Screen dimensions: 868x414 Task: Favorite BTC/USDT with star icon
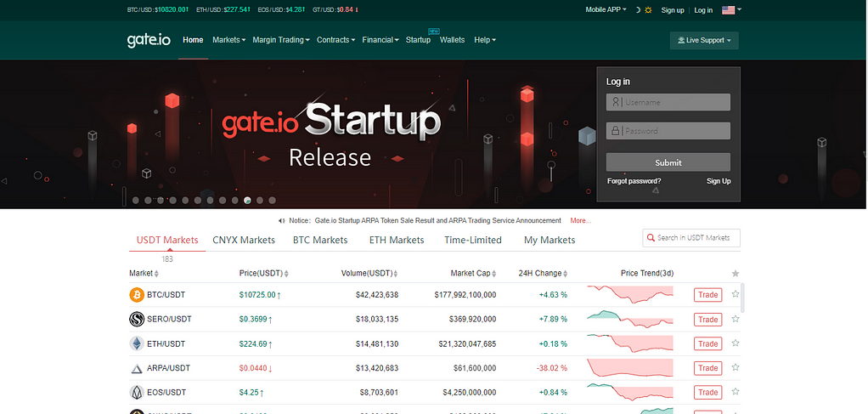[736, 294]
